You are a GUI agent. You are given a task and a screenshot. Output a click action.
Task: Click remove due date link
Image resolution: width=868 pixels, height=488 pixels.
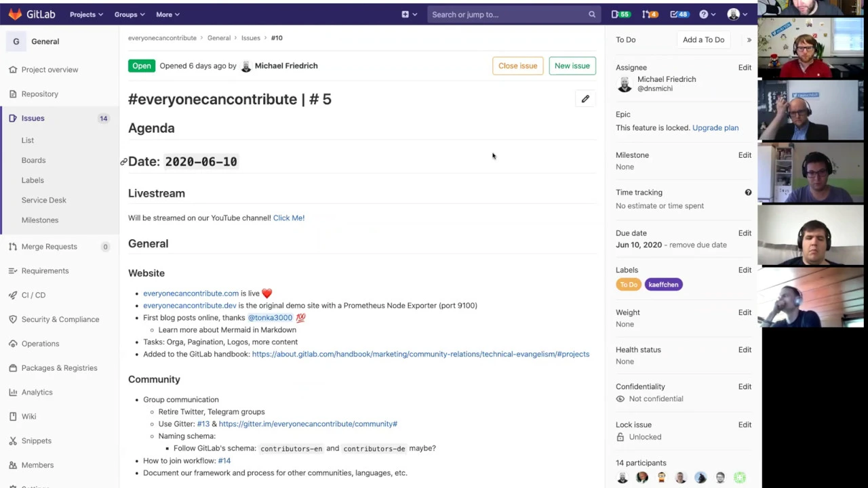pos(698,245)
